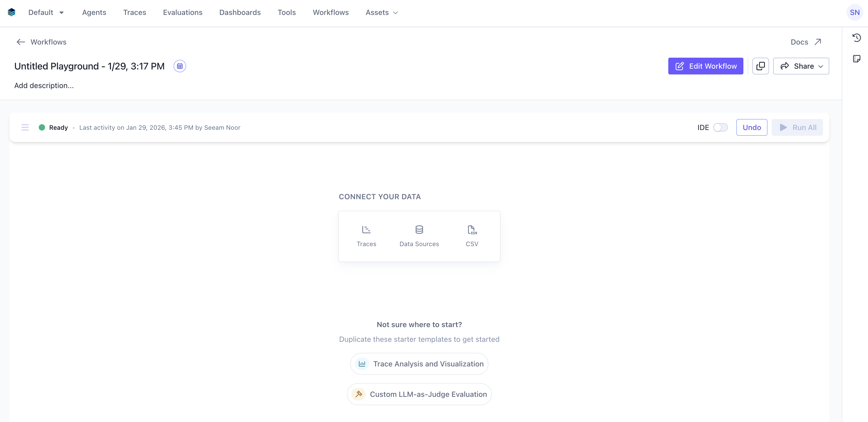Open the notes panel icon on right sidebar

pyautogui.click(x=857, y=58)
